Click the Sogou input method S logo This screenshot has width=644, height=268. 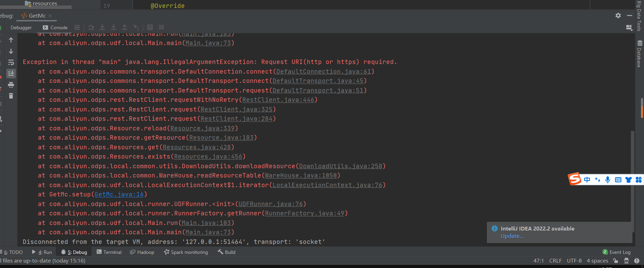point(574,179)
